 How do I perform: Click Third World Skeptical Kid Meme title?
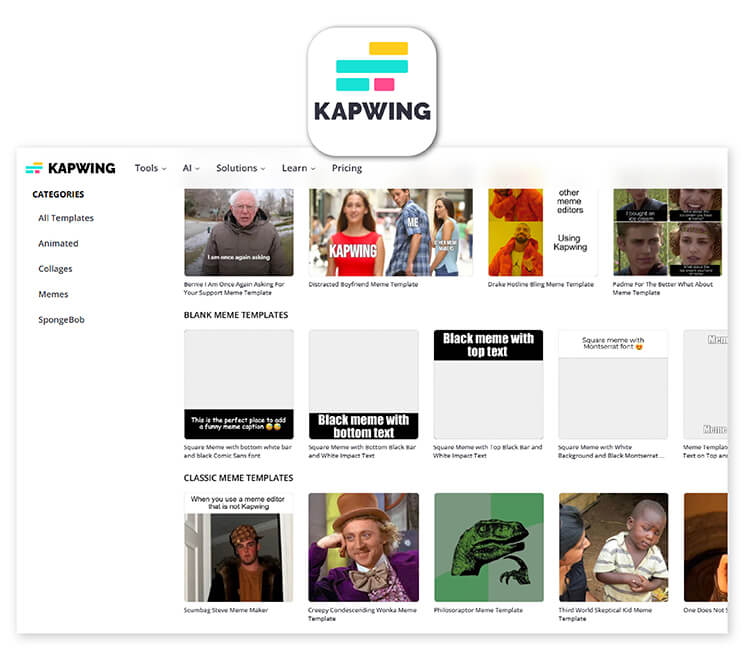[x=605, y=614]
